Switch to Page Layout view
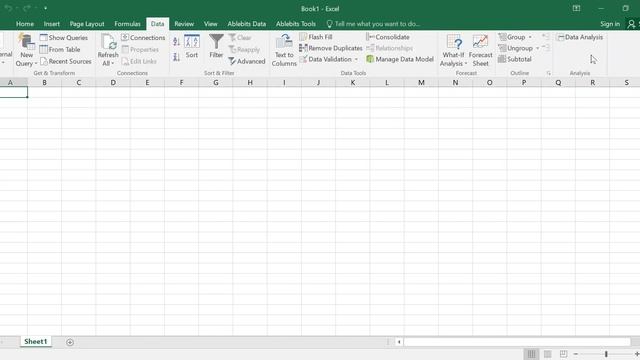Viewport: 640px width, 360px height. pyautogui.click(x=547, y=354)
